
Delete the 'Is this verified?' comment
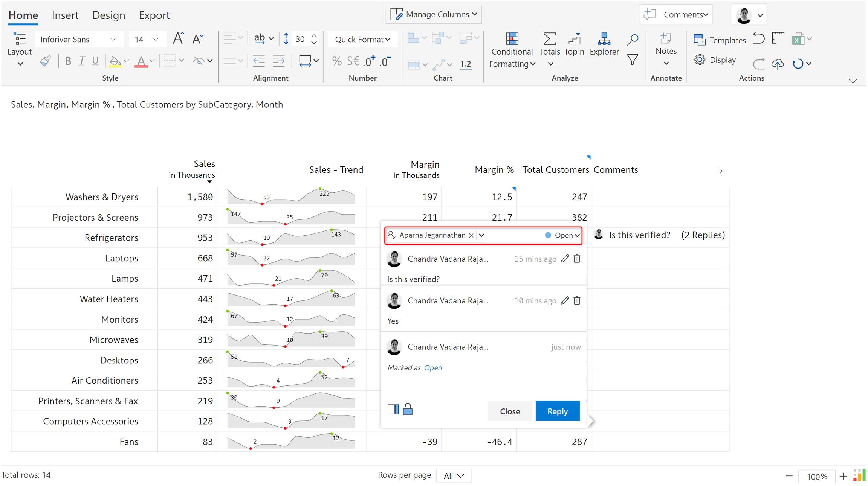pos(577,259)
